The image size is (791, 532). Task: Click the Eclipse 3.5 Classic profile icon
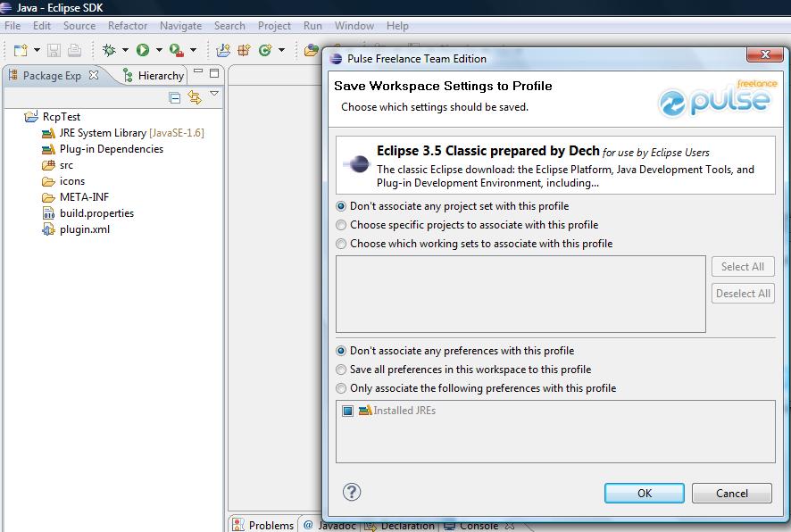tap(357, 164)
